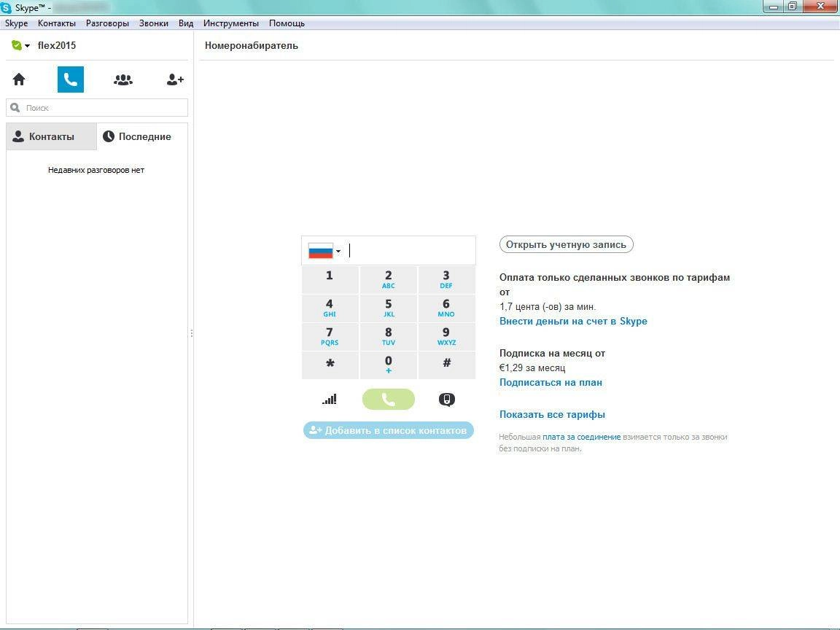Image resolution: width=840 pixels, height=630 pixels.
Task: Dial digit 5 JKL on keypad
Action: pos(389,308)
